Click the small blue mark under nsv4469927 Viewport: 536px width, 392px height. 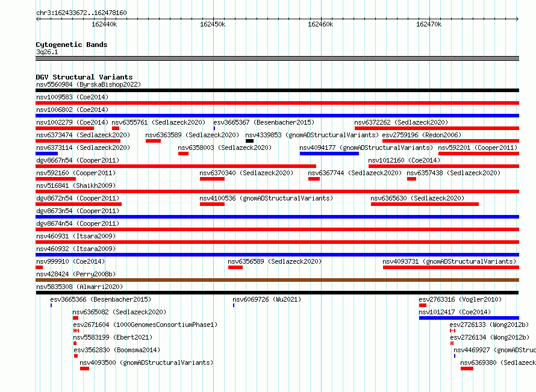pyautogui.click(x=455, y=356)
